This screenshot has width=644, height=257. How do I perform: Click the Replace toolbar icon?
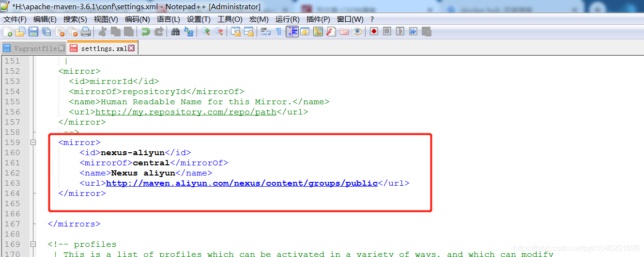tap(188, 32)
